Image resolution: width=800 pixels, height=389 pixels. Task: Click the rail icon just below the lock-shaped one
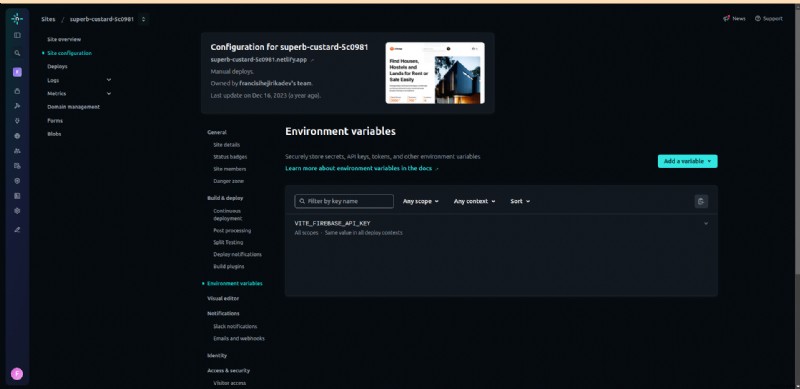pos(17,106)
